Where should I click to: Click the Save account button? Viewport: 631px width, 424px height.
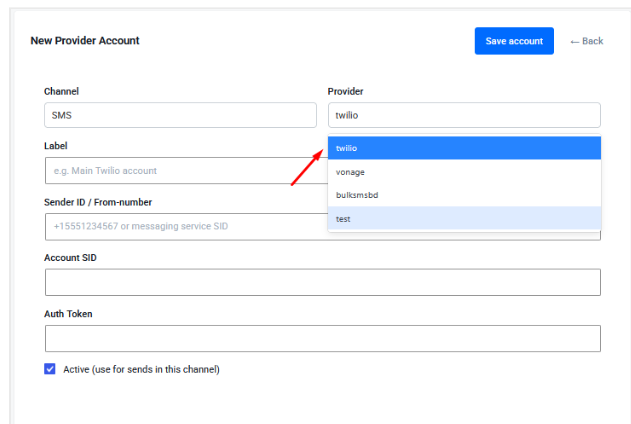(x=514, y=41)
